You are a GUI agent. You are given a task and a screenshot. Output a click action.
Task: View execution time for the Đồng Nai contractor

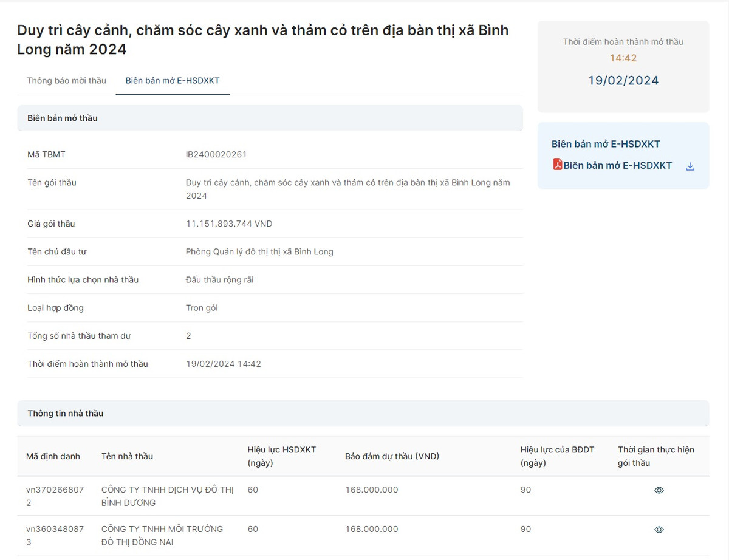(x=659, y=530)
